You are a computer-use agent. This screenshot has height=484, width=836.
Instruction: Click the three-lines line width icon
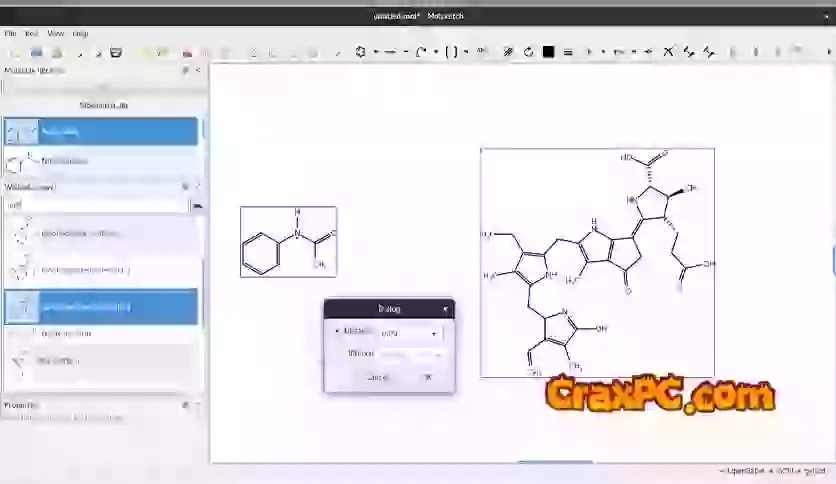[x=568, y=52]
